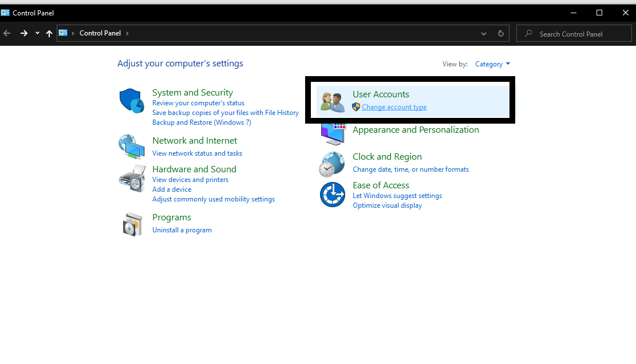Screen dimensions: 636x364
Task: Click the Control Panel breadcrumb item
Action: pos(100,33)
